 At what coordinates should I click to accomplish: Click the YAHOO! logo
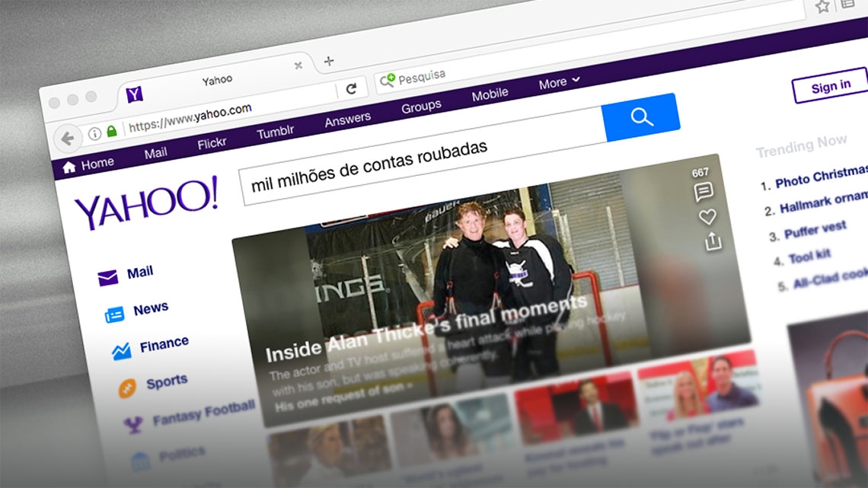click(x=147, y=202)
